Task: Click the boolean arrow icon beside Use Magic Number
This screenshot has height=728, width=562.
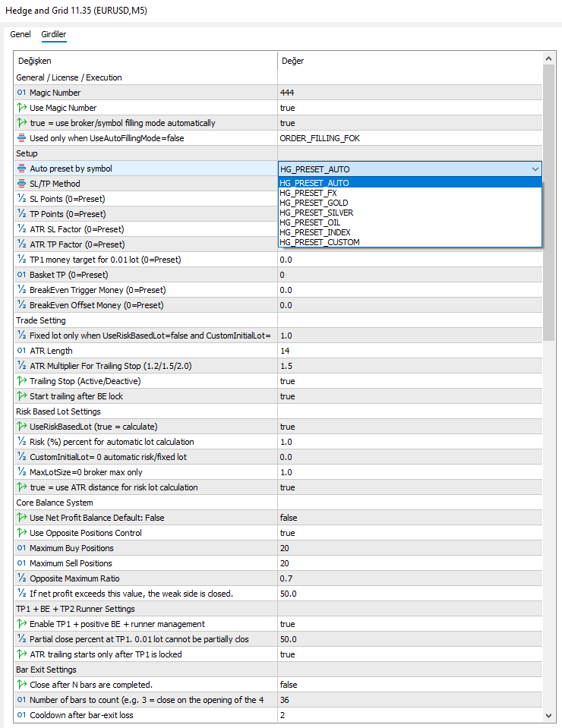Action: point(21,108)
